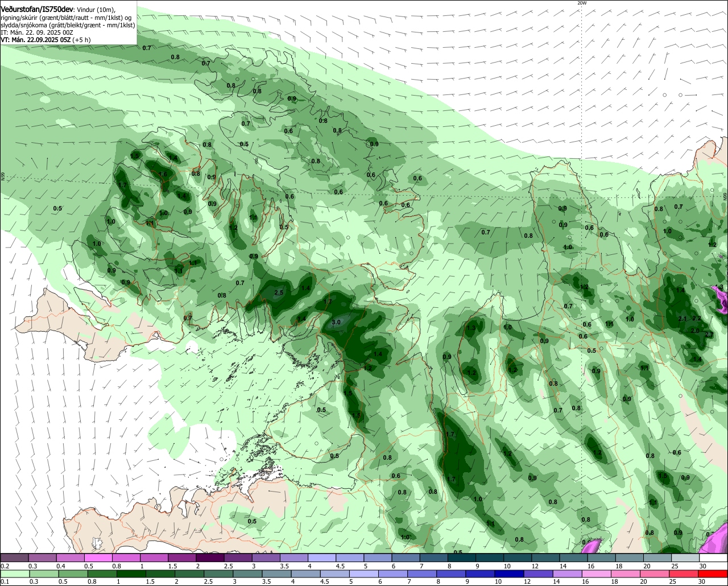Click the dusky mauve 0.2 swatch in the snow legend

tap(14, 558)
